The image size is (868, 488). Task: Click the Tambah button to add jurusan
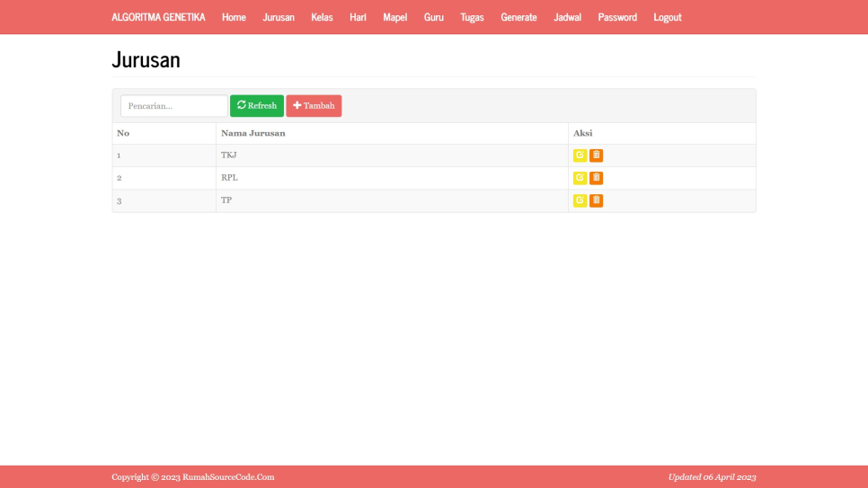tap(314, 106)
